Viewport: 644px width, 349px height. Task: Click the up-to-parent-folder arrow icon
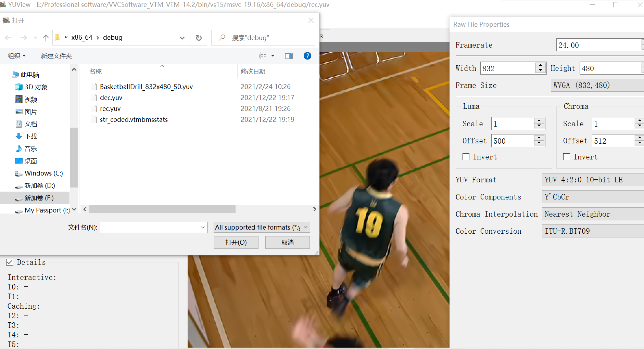click(46, 38)
